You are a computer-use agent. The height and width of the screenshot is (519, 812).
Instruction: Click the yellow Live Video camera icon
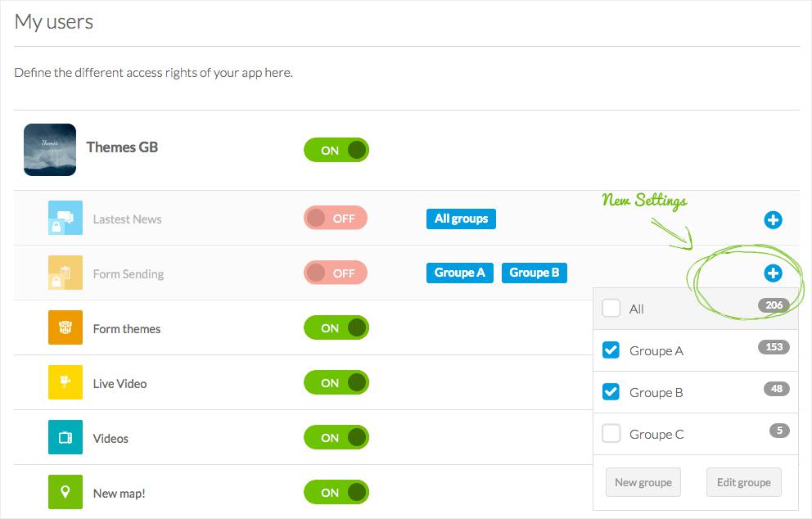(x=65, y=383)
